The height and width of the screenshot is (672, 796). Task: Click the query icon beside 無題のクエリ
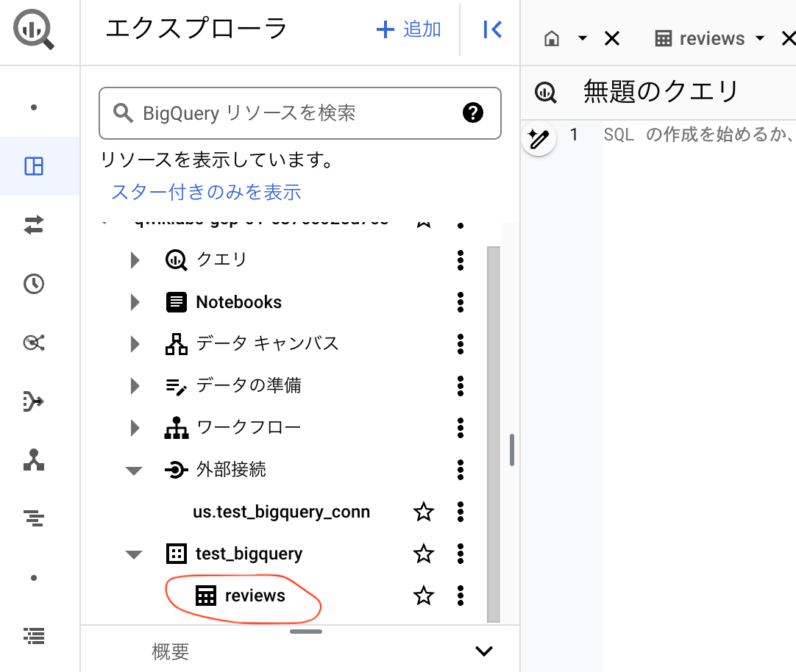point(546,93)
